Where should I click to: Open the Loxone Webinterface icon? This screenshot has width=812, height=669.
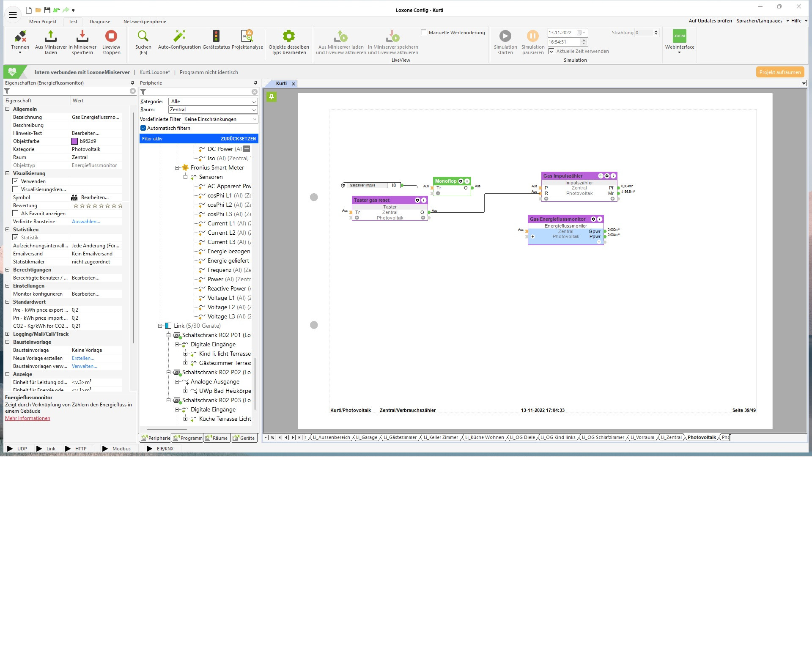click(x=679, y=36)
